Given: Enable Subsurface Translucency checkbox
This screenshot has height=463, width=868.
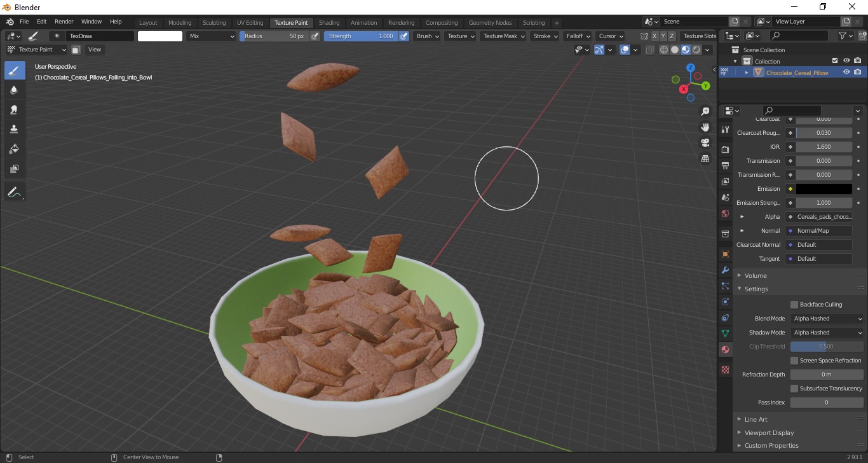Looking at the screenshot, I should click(x=794, y=389).
